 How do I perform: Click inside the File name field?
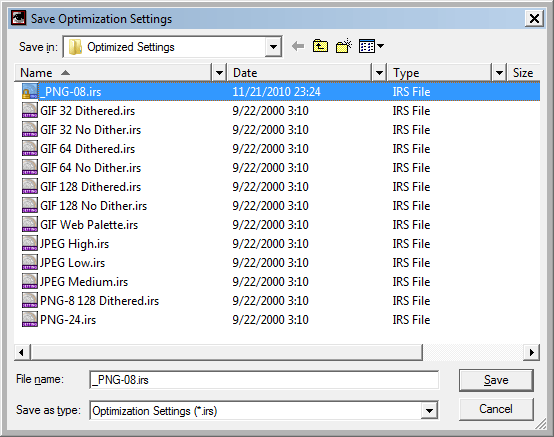(x=264, y=380)
